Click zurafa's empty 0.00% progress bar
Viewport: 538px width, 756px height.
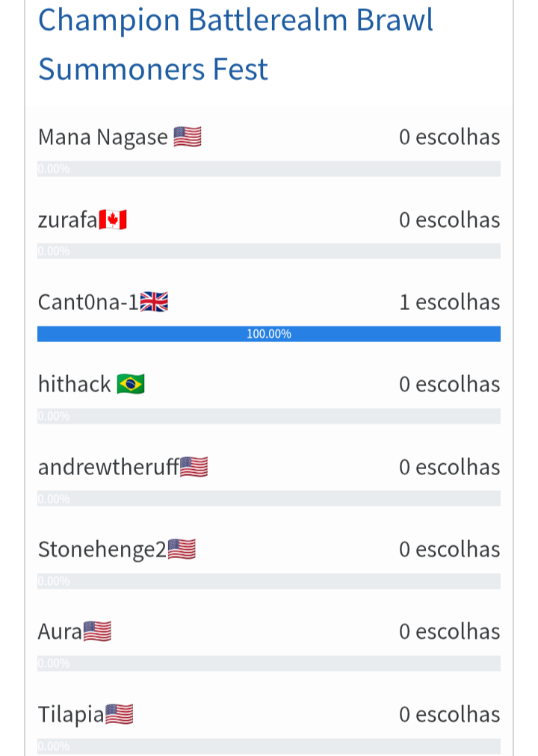(269, 251)
